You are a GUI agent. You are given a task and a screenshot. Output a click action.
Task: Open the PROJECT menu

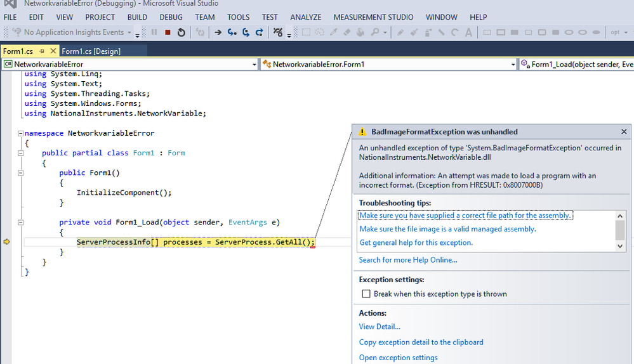click(100, 17)
